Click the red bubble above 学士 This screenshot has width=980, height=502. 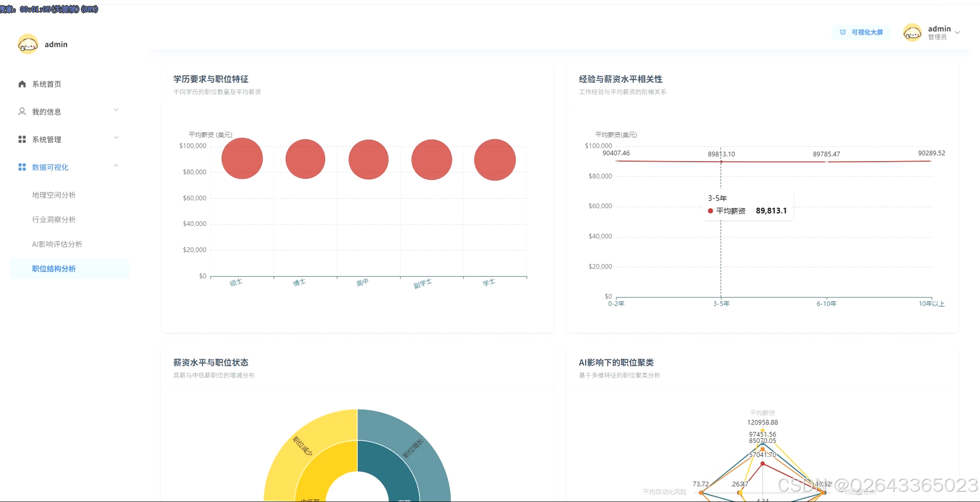click(x=495, y=160)
